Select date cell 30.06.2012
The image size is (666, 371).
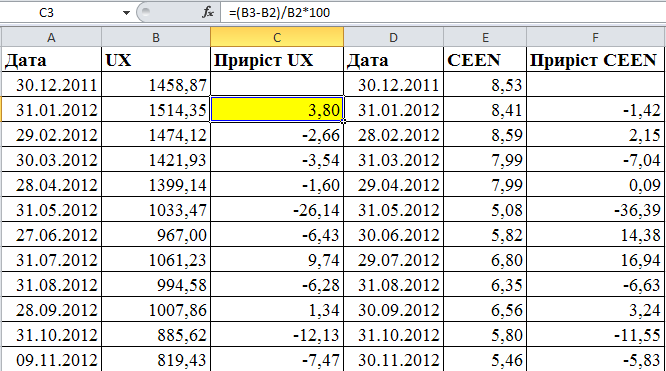coord(393,235)
